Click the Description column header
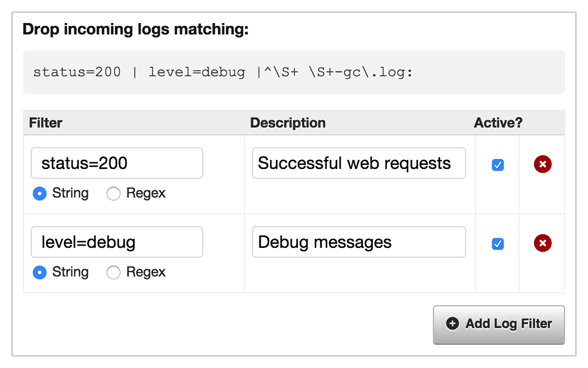 pyautogui.click(x=288, y=122)
